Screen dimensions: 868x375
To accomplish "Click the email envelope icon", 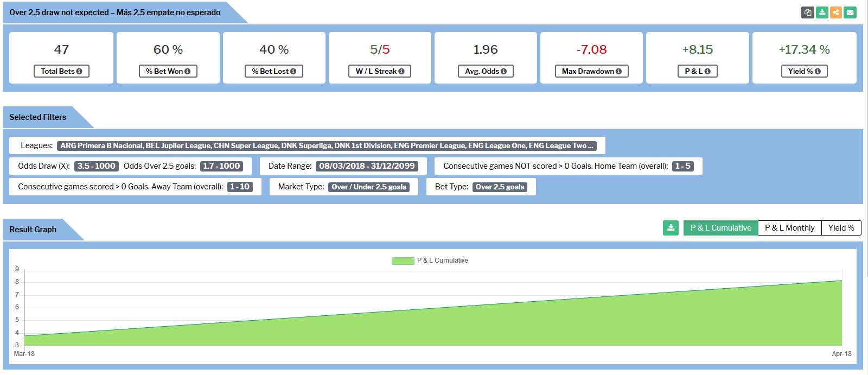I will pyautogui.click(x=850, y=12).
